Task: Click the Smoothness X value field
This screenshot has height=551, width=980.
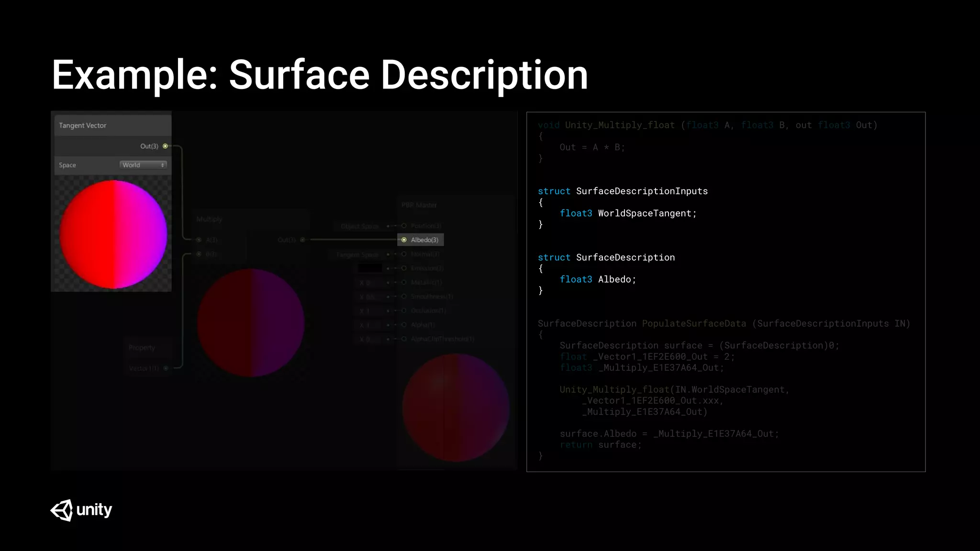Action: 370,297
